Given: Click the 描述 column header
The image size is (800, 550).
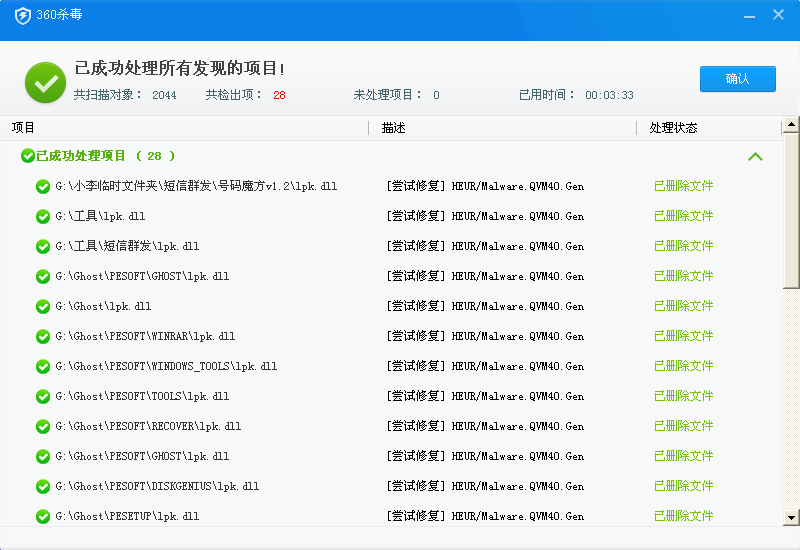Looking at the screenshot, I should coord(393,128).
